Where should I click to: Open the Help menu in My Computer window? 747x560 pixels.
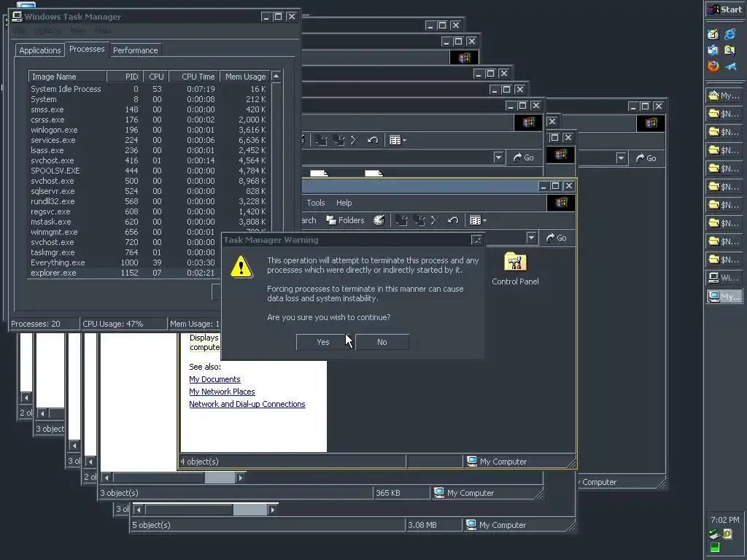point(344,203)
